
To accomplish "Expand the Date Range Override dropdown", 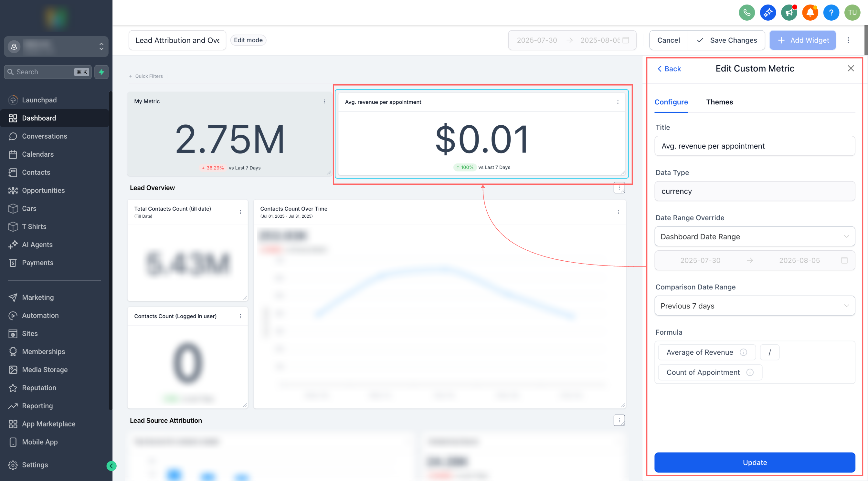I will [755, 236].
